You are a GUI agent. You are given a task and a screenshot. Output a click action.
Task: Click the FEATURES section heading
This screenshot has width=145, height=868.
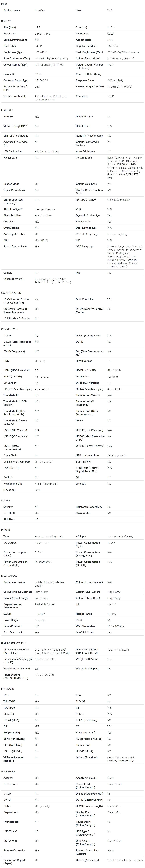(7, 110)
